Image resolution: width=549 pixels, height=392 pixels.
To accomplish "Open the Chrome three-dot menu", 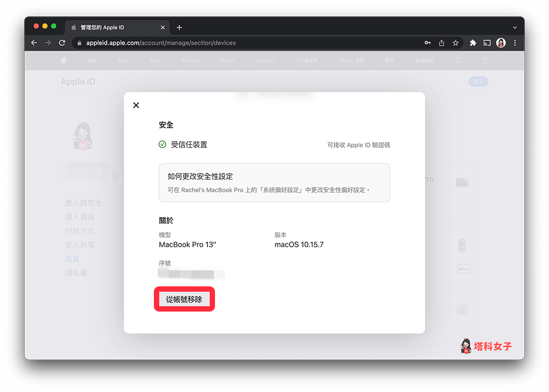I will pyautogui.click(x=515, y=43).
